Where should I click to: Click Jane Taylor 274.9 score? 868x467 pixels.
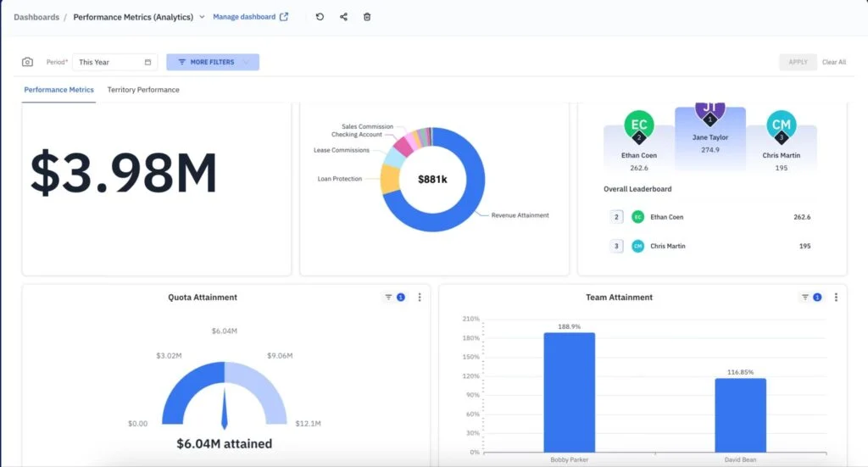tap(710, 149)
